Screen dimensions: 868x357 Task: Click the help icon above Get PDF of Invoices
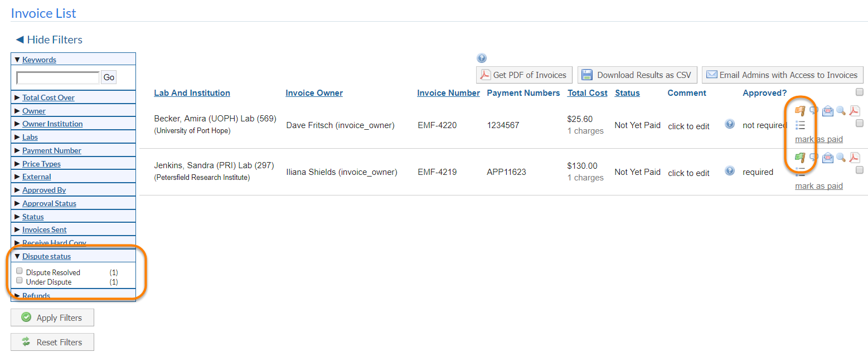point(482,58)
